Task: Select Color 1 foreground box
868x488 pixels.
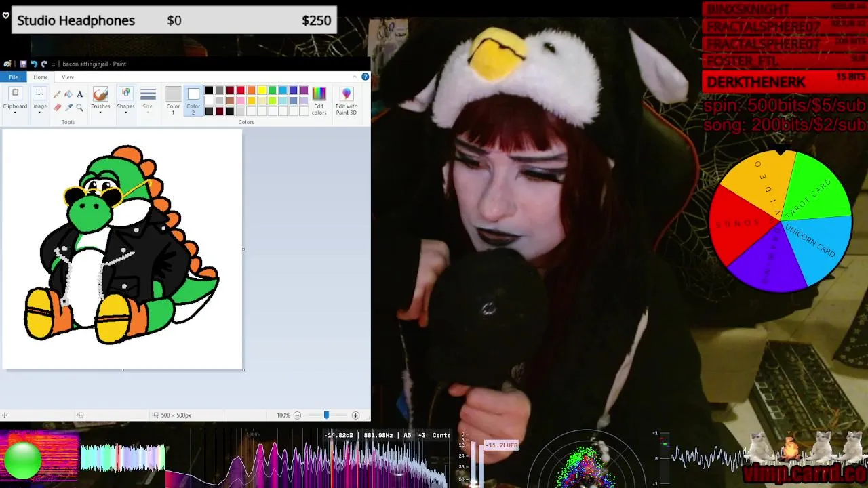Action: point(173,100)
